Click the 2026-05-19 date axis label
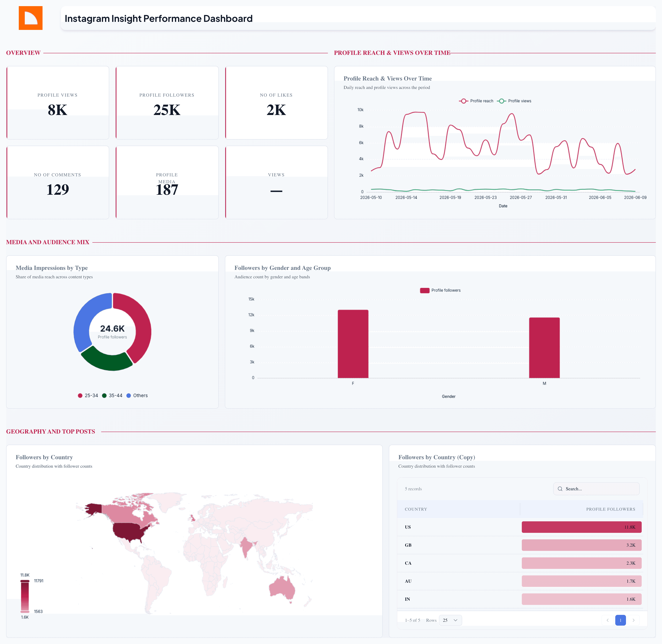Viewport: 662px width, 644px height. (x=450, y=198)
